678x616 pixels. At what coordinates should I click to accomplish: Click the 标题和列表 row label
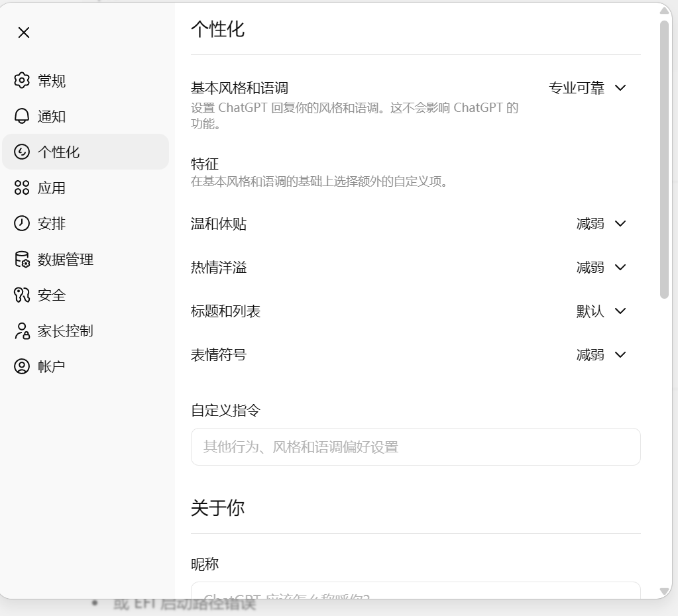[x=226, y=311]
